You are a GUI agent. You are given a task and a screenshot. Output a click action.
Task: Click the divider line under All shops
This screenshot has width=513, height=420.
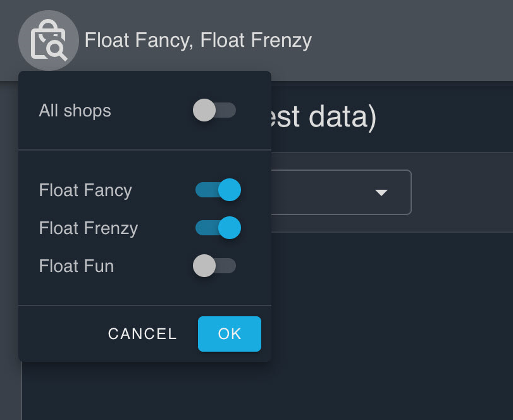(145, 150)
